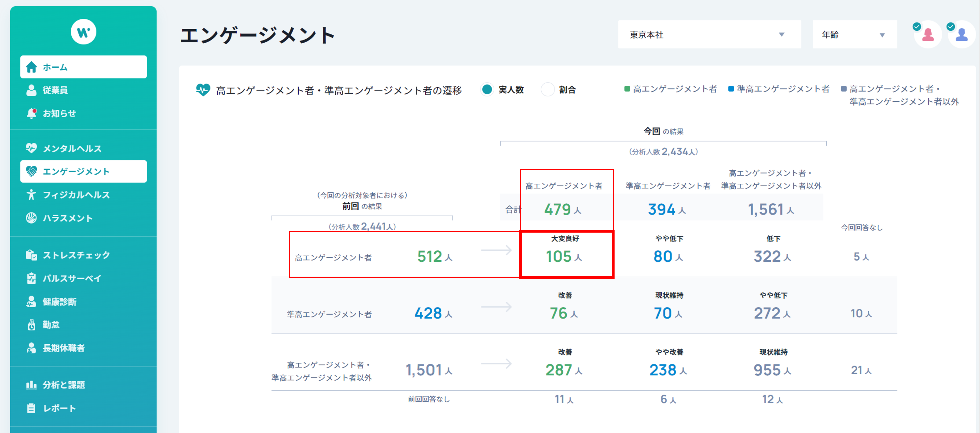Select エンゲージメント in sidebar

83,172
